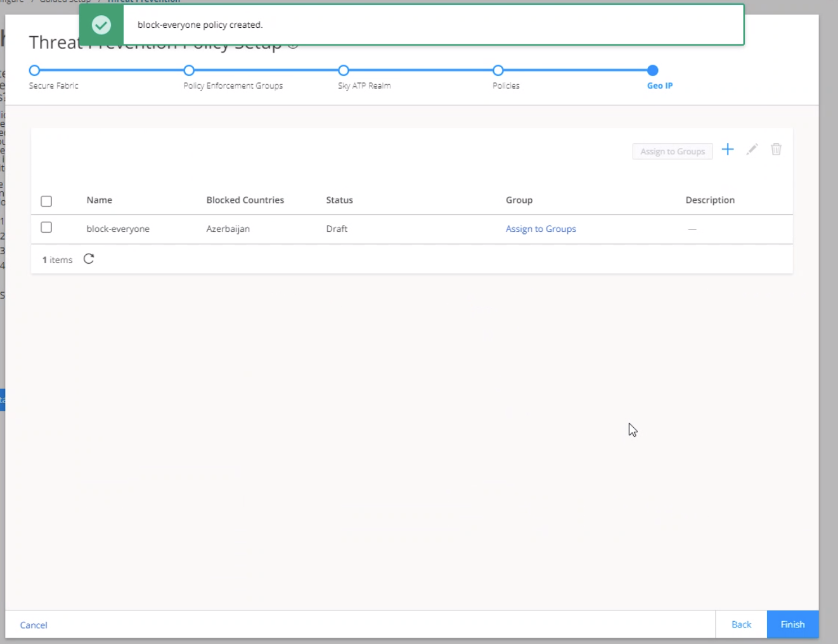Go Back to the previous step
Screen dimensions: 838x644
tap(741, 624)
